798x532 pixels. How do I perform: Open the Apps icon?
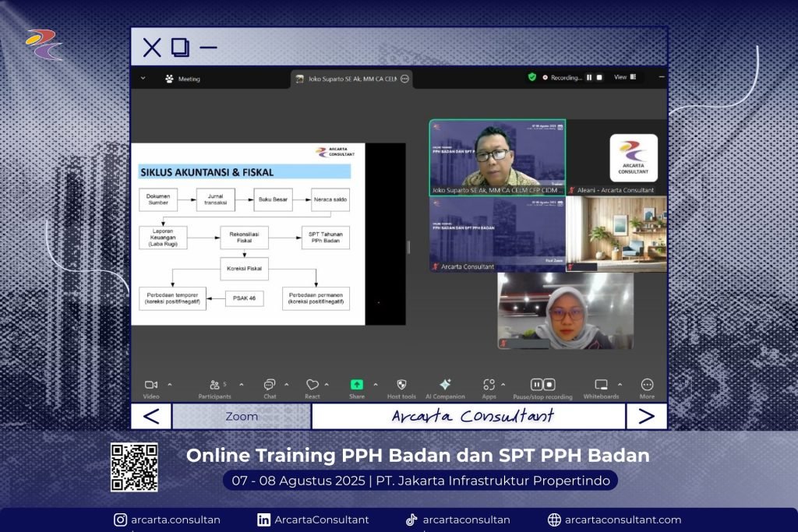click(x=489, y=385)
